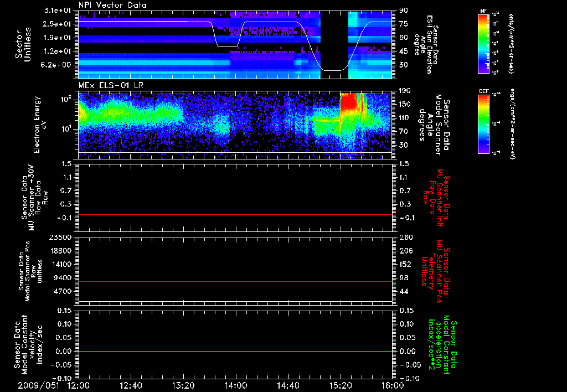Viewport: 567px width, 392px height.
Task: Click the "Model Scanner Pos Raw unitless" axis label
Action: click(30, 271)
